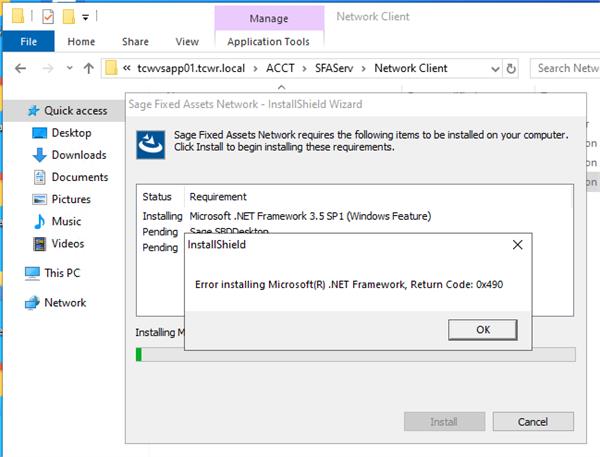Click the Properties checkmark icon in the quick access toolbar
The height and width of the screenshot is (457, 600).
(48, 16)
